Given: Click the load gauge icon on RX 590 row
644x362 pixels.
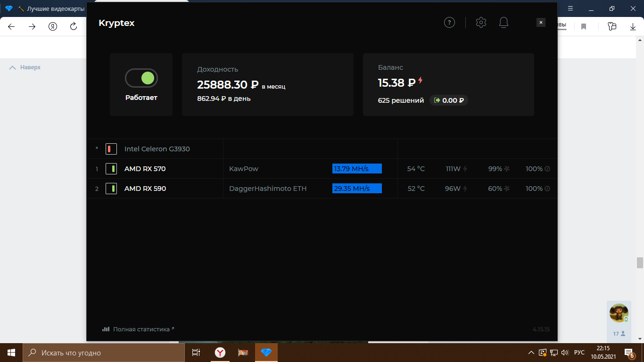Looking at the screenshot, I should pyautogui.click(x=547, y=189).
